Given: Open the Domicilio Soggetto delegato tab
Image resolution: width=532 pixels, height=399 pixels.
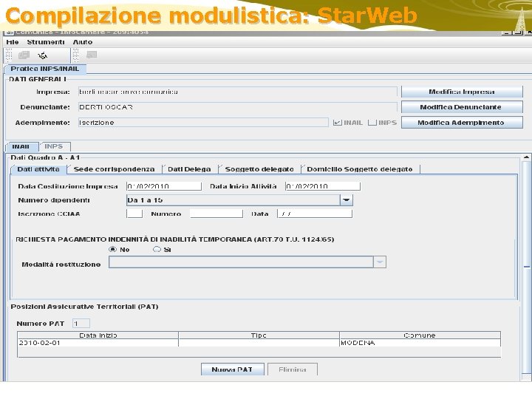Looking at the screenshot, I should click(x=360, y=169).
